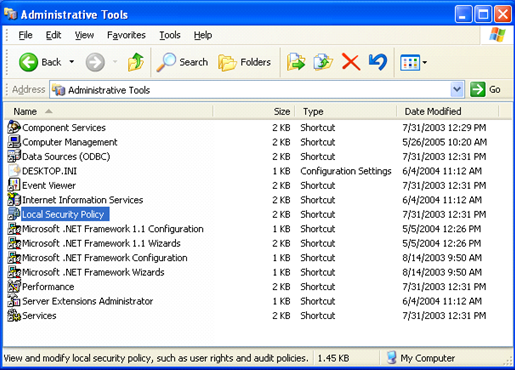Select the Event Viewer shortcut icon
Viewport: 515px width, 371px height.
point(14,185)
